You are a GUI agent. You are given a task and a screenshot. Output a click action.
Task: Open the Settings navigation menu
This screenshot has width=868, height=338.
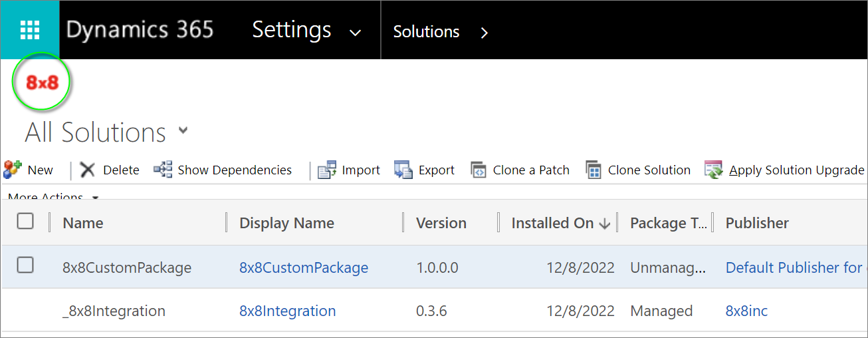click(x=292, y=30)
